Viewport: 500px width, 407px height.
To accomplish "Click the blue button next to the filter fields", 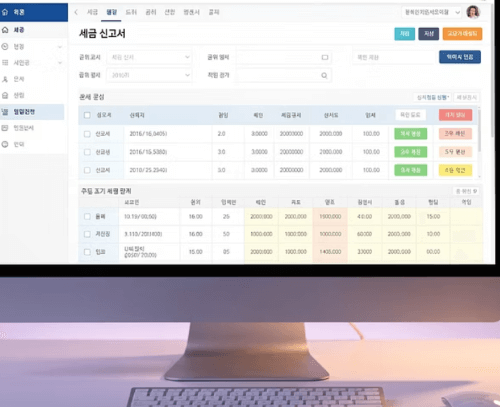I will point(460,57).
